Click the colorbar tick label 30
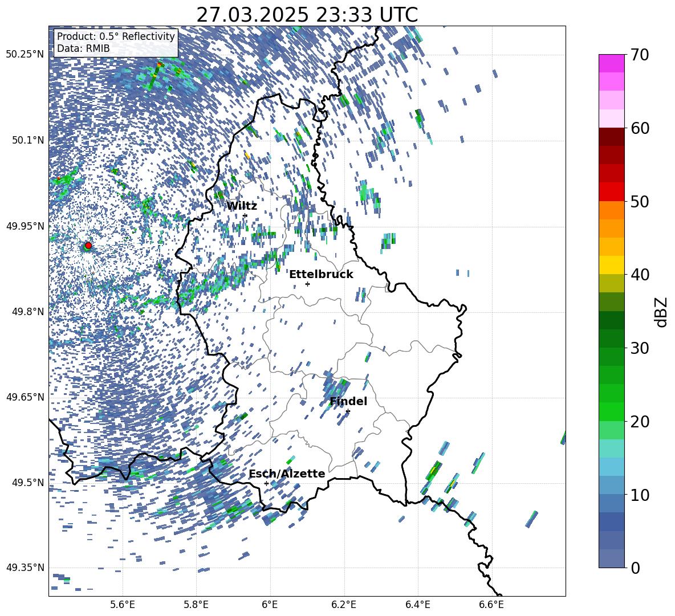Viewport: 675px width, 616px height. coord(640,348)
